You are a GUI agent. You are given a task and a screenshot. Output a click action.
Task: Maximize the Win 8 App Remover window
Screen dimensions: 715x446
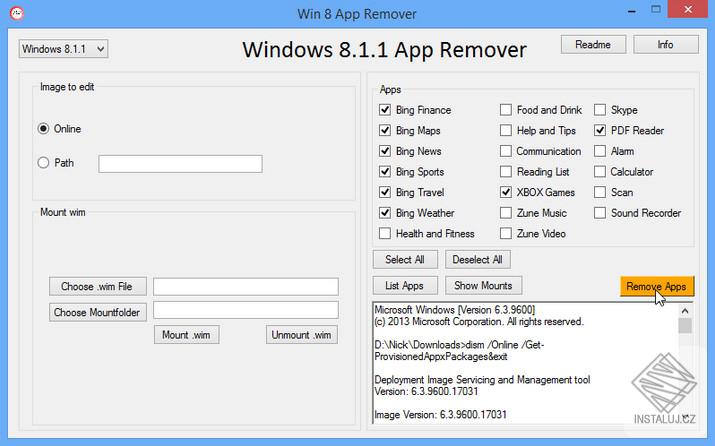pos(656,9)
